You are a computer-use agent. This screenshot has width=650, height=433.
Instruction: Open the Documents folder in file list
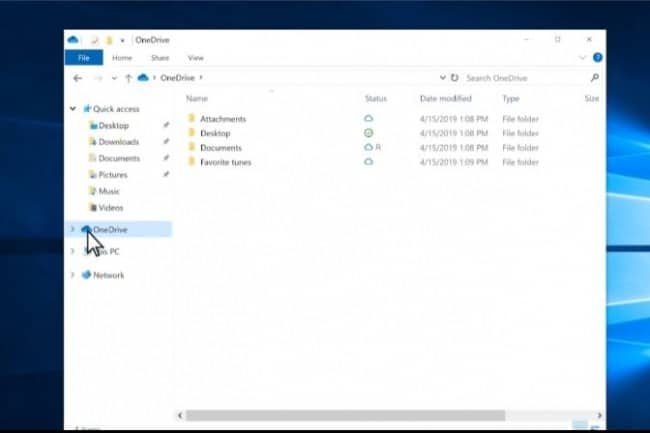pyautogui.click(x=220, y=148)
